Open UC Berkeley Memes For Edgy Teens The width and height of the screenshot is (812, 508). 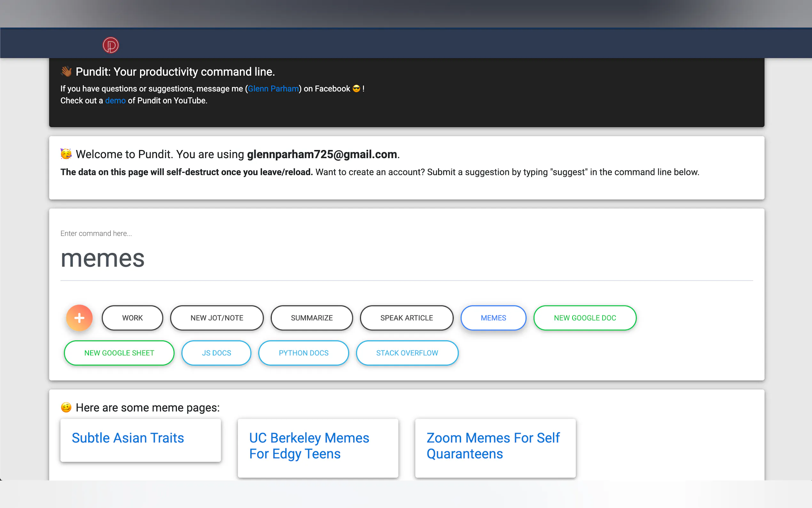(309, 446)
